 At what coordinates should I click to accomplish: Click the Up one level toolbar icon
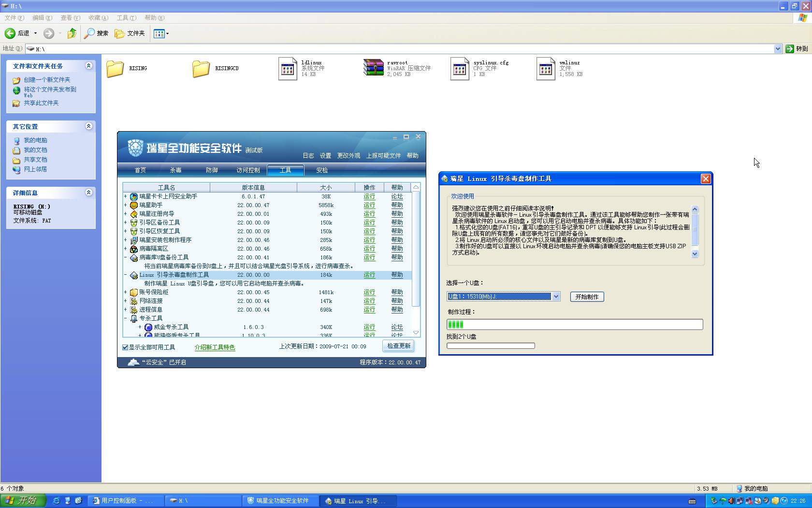(x=72, y=33)
